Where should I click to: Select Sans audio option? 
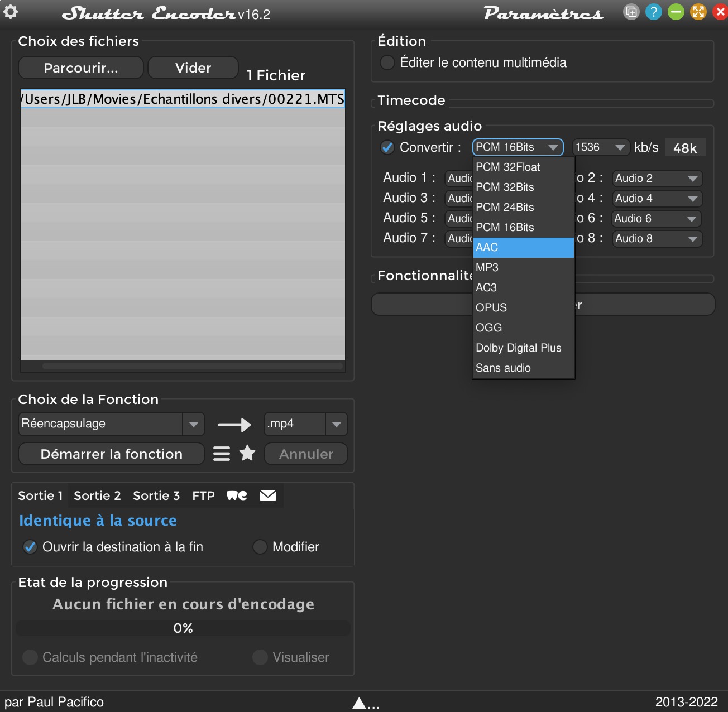(524, 368)
